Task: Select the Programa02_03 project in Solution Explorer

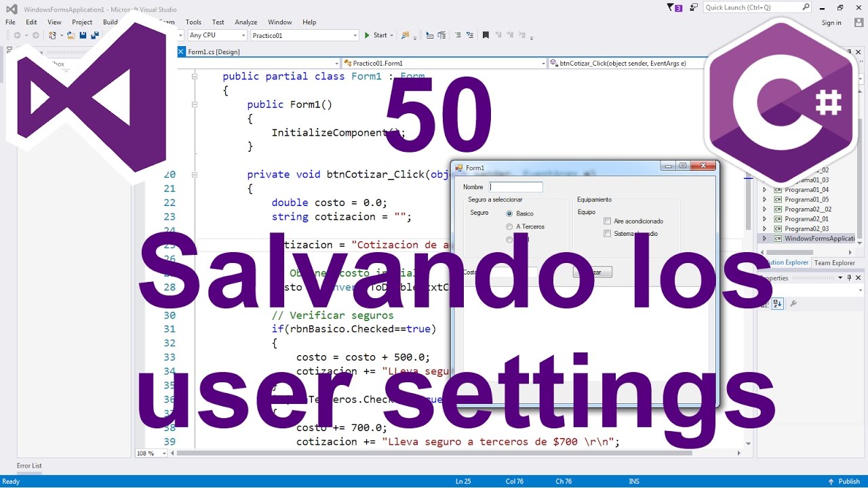Action: (806, 228)
